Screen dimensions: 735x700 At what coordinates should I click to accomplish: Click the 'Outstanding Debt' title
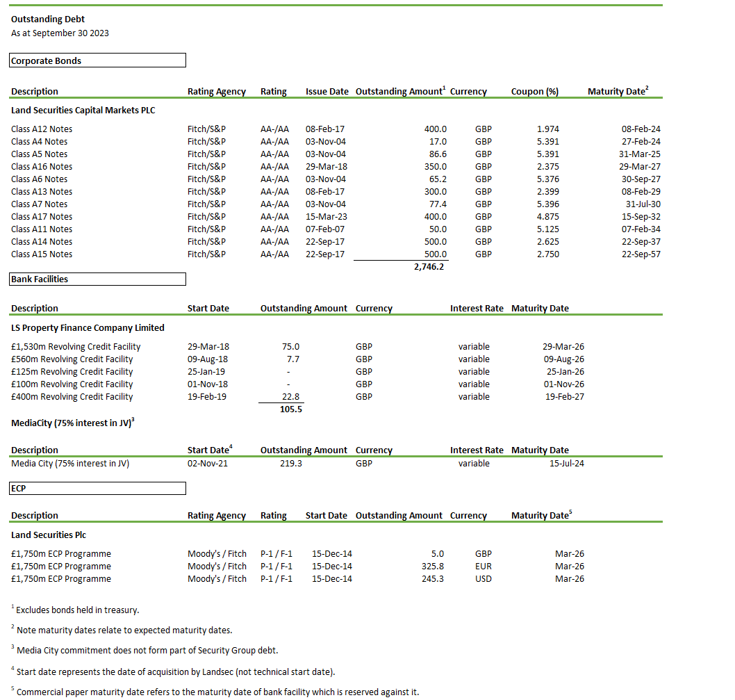pos(48,19)
